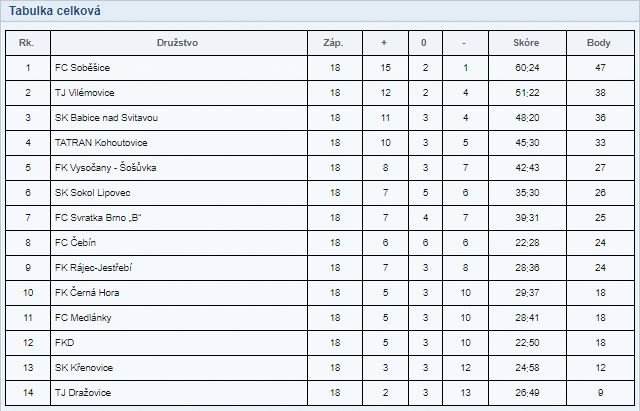Click the SK Křenovice team name
The width and height of the screenshot is (640, 411).
point(84,368)
